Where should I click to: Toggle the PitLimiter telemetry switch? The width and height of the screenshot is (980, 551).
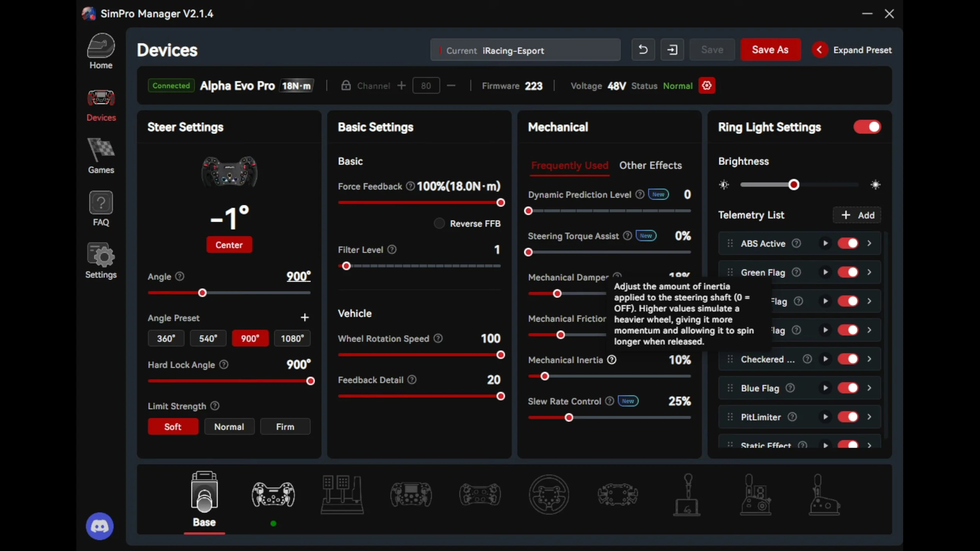point(848,417)
